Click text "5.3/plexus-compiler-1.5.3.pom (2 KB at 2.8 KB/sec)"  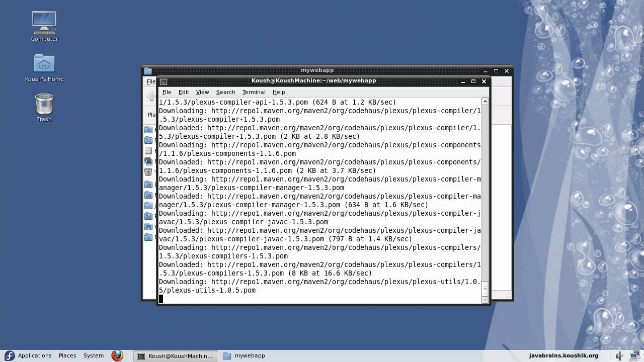(260, 137)
